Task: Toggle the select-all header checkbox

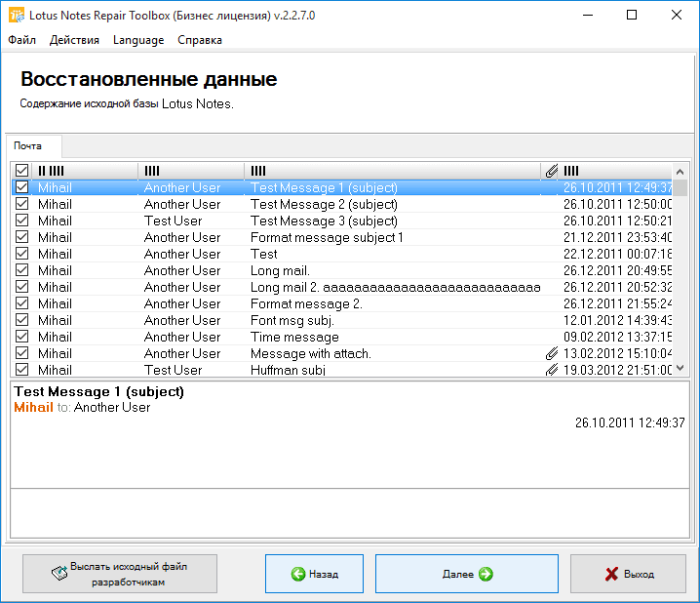Action: coord(21,171)
